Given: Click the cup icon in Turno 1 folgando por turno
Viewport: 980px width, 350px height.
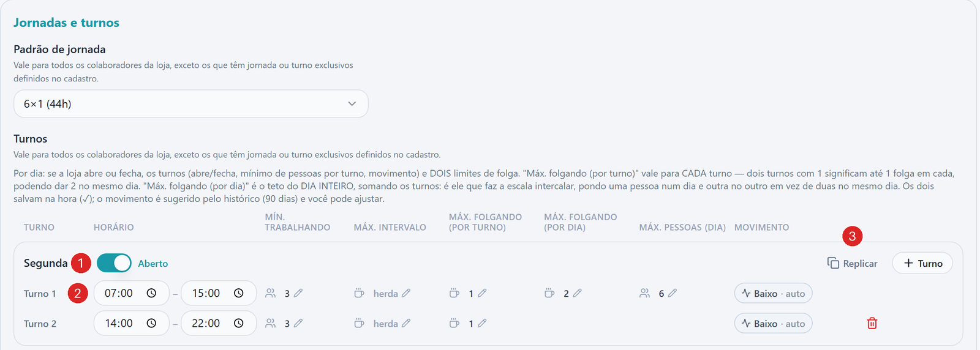Looking at the screenshot, I should tap(454, 293).
